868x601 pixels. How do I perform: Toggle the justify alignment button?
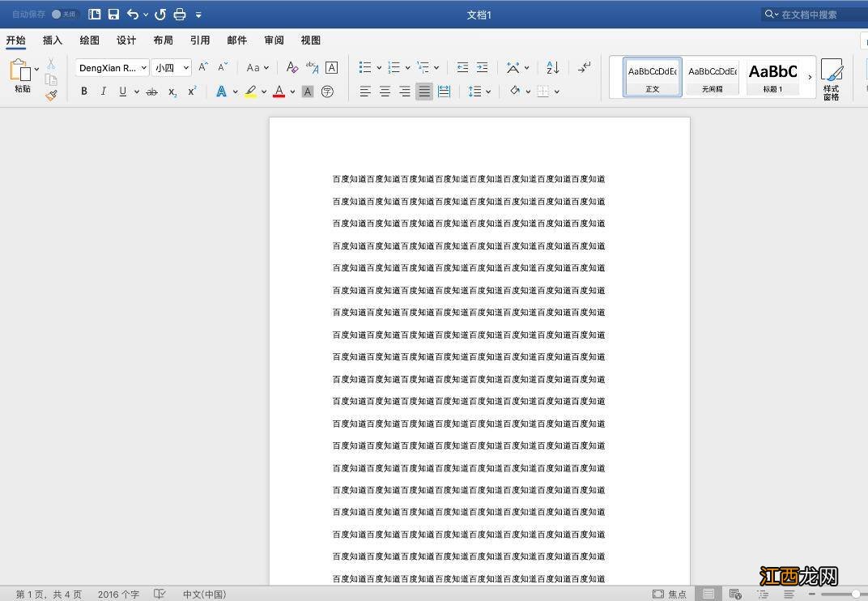coord(424,92)
